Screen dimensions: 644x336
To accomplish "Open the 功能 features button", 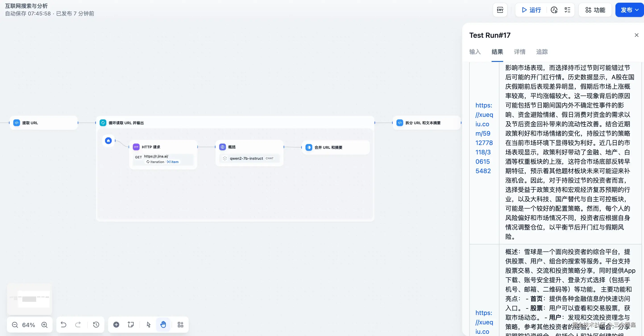I will click(595, 10).
